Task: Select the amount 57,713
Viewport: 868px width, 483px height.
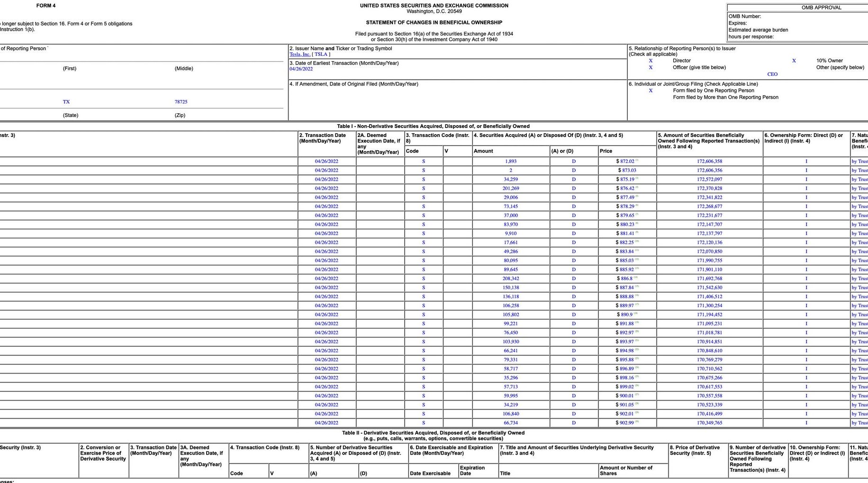Action: click(511, 387)
